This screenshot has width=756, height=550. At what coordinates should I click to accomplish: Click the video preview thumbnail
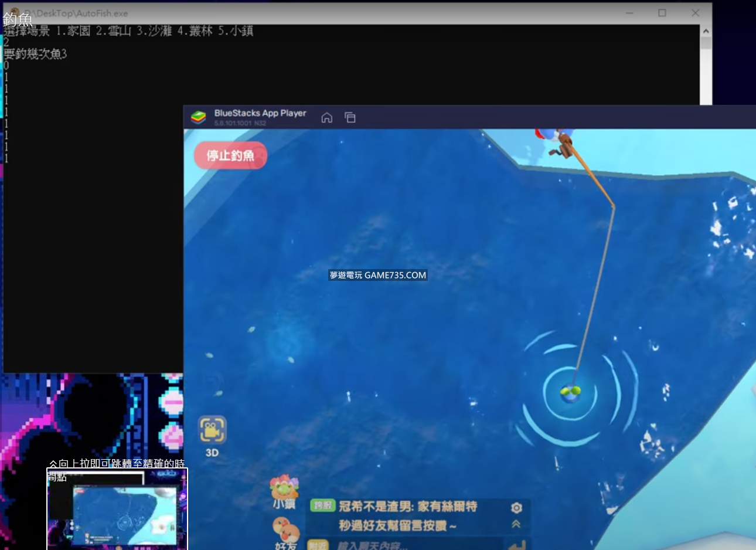[x=117, y=509]
